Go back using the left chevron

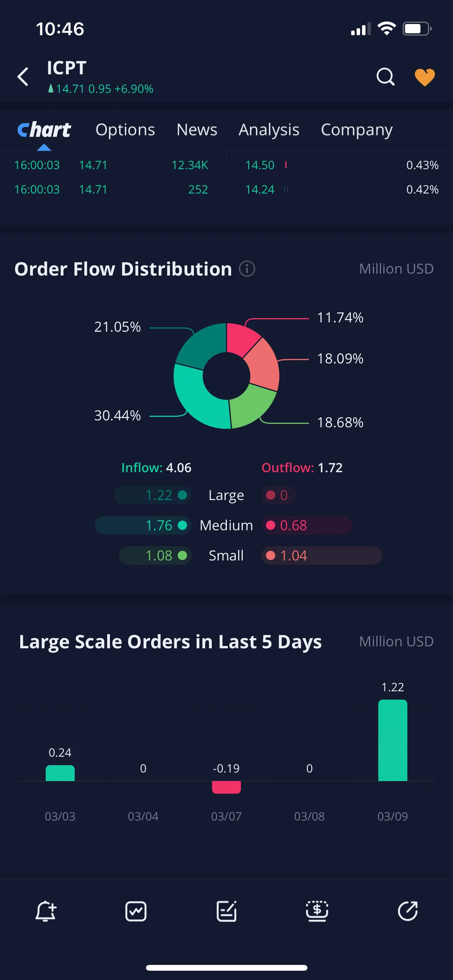[x=23, y=76]
